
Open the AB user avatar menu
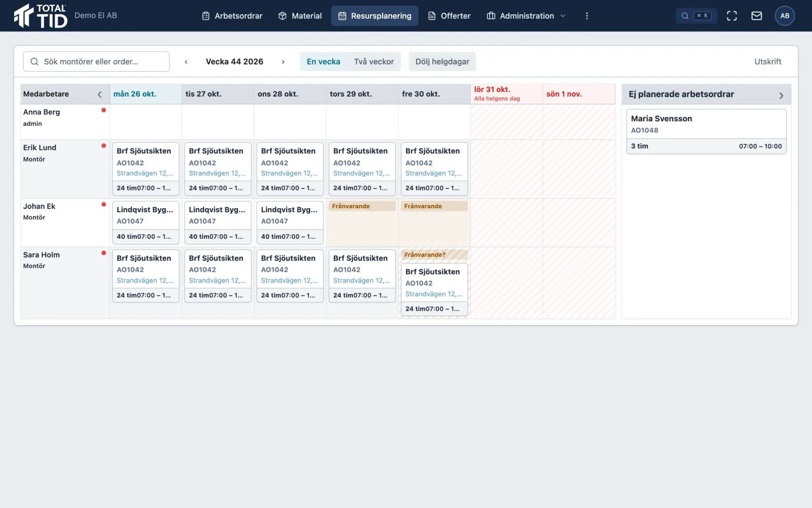click(785, 16)
